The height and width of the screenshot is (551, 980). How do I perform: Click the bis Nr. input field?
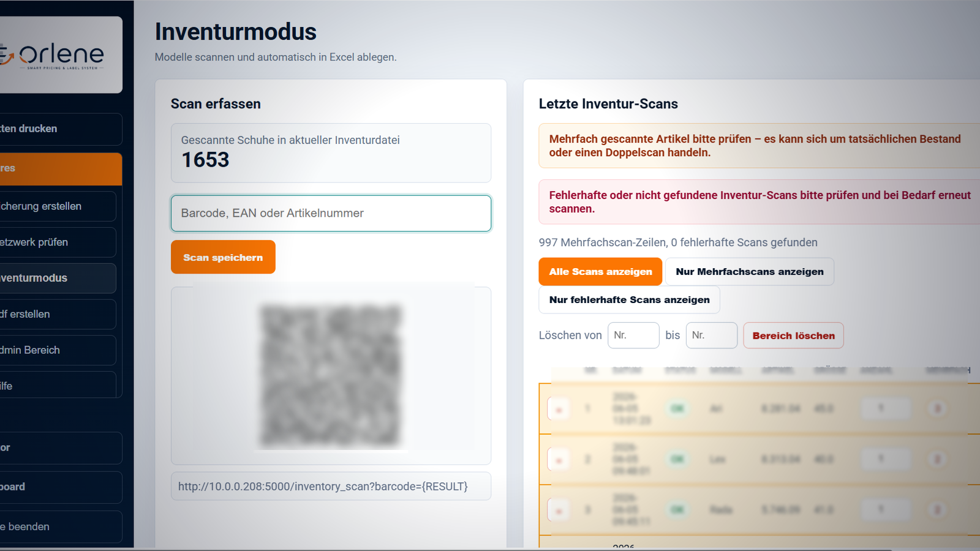tap(712, 335)
